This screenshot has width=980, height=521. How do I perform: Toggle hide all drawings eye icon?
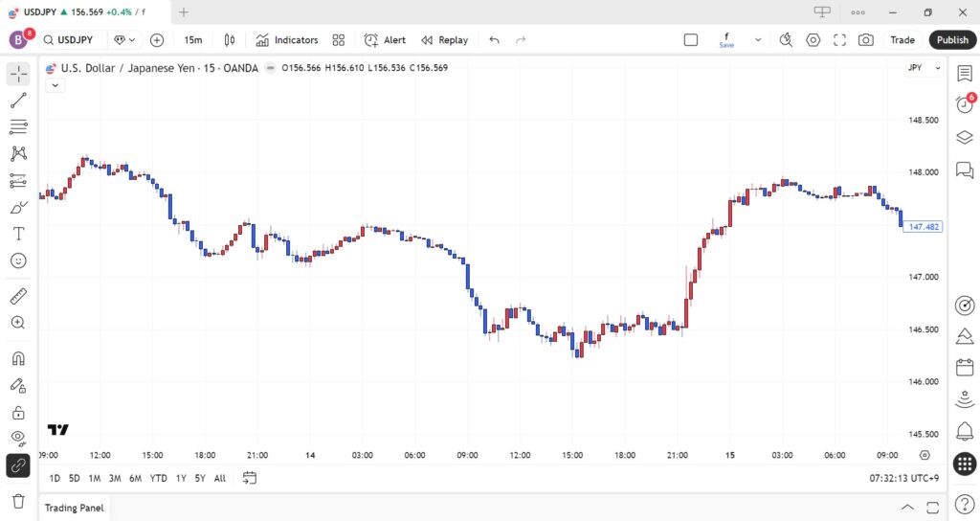[x=18, y=438]
